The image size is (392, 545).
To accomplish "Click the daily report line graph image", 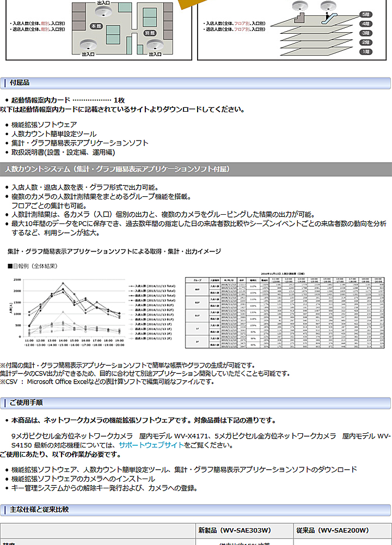I will [x=93, y=312].
